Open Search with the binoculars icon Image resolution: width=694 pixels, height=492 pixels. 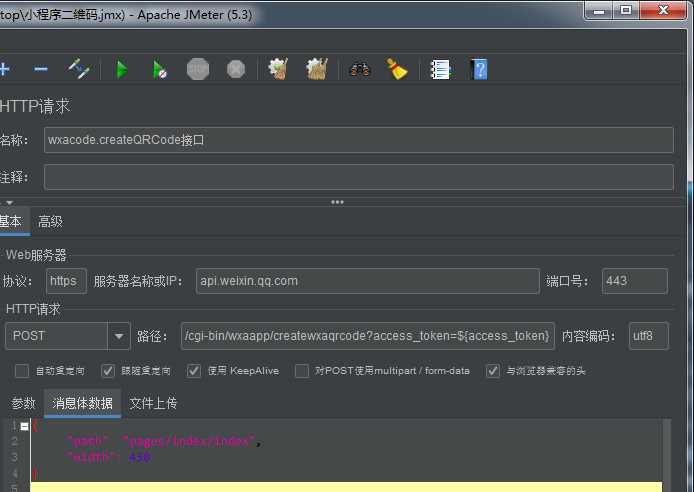[x=360, y=69]
